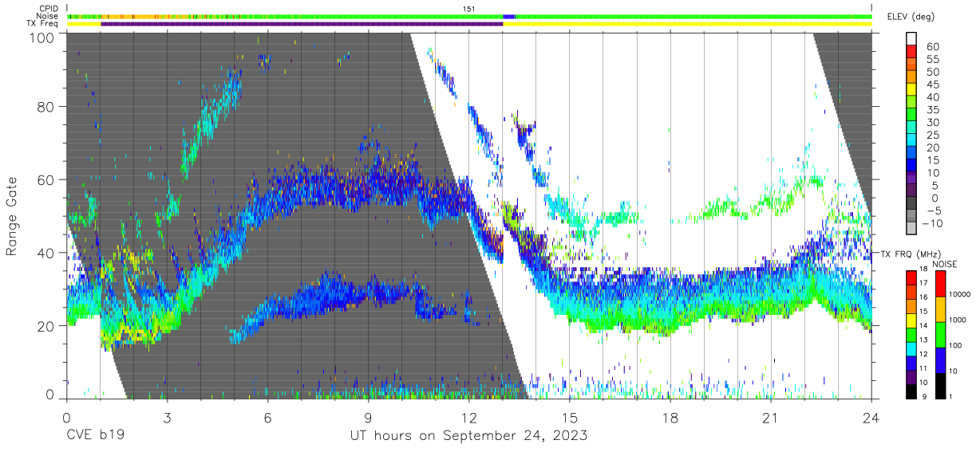Click the red 55–60 degree elevation swatch

911,53
